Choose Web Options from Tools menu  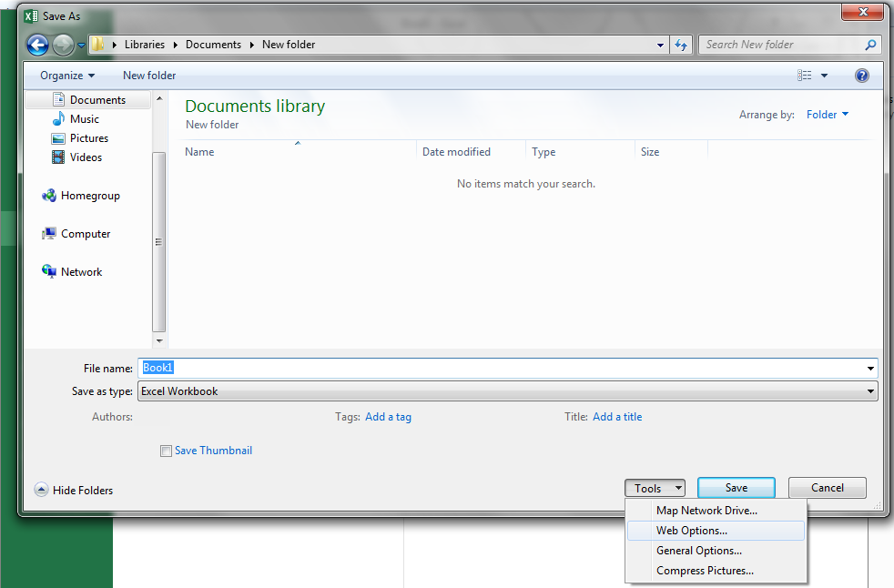pyautogui.click(x=691, y=531)
